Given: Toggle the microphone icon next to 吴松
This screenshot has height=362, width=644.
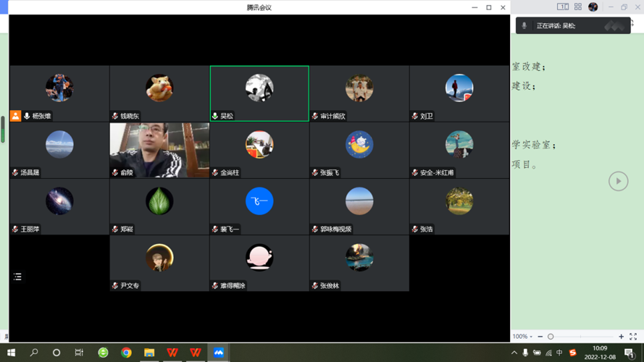Looking at the screenshot, I should pos(215,116).
